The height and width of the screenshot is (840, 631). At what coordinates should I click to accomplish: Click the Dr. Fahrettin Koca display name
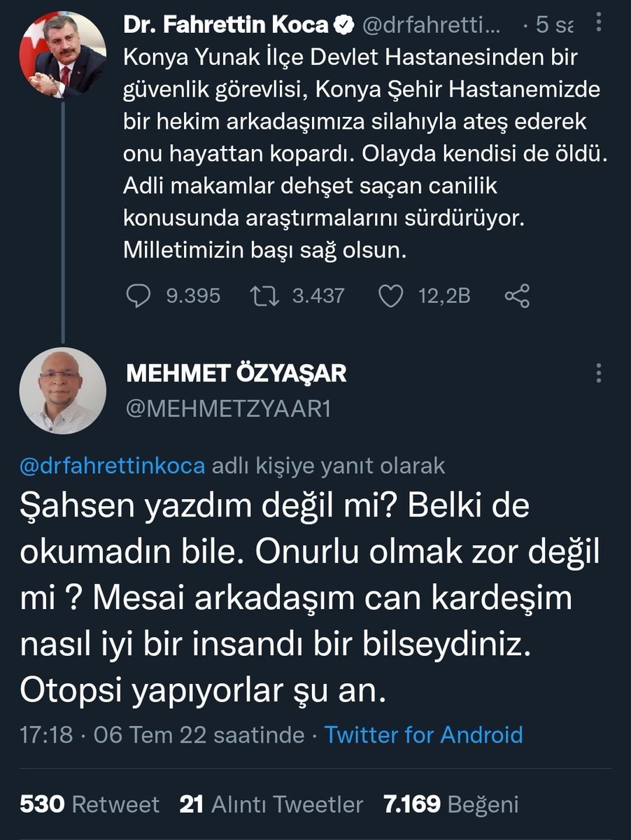tap(227, 26)
